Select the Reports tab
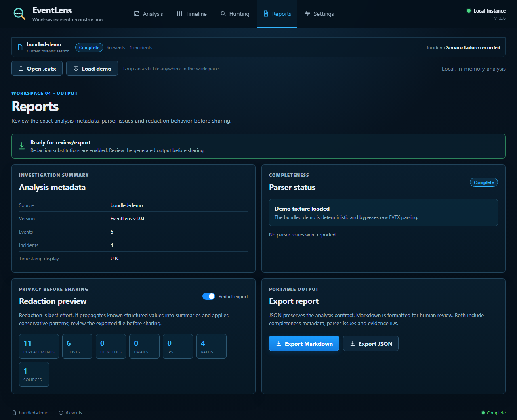The height and width of the screenshot is (420, 517). point(277,14)
